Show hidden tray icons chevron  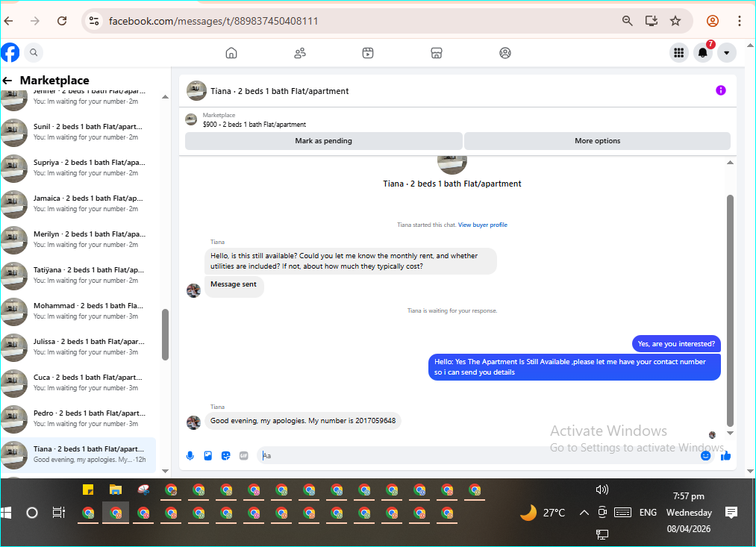[584, 513]
